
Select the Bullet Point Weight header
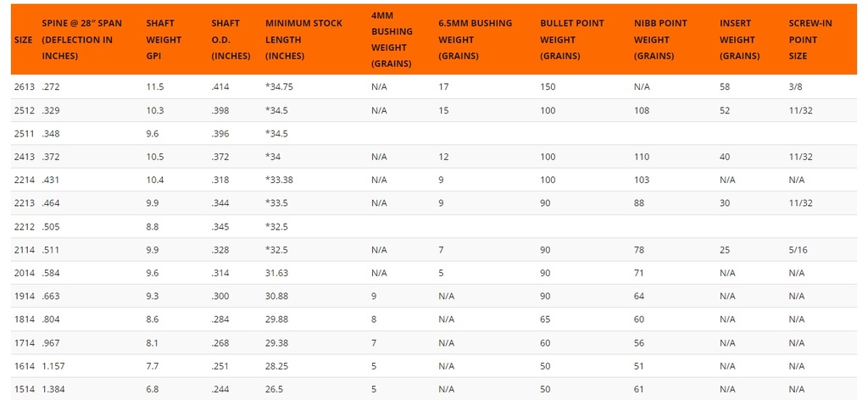coord(574,40)
